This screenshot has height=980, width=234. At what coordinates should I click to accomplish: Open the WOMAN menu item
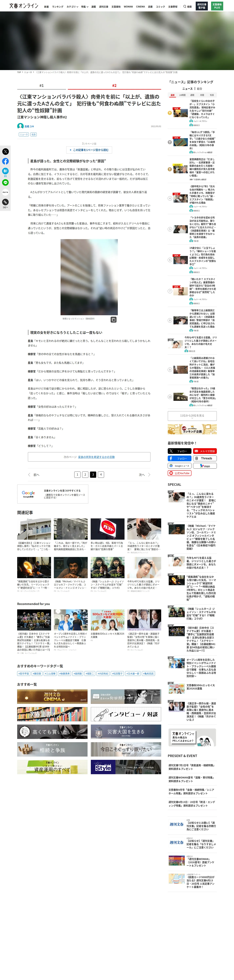point(128,7)
